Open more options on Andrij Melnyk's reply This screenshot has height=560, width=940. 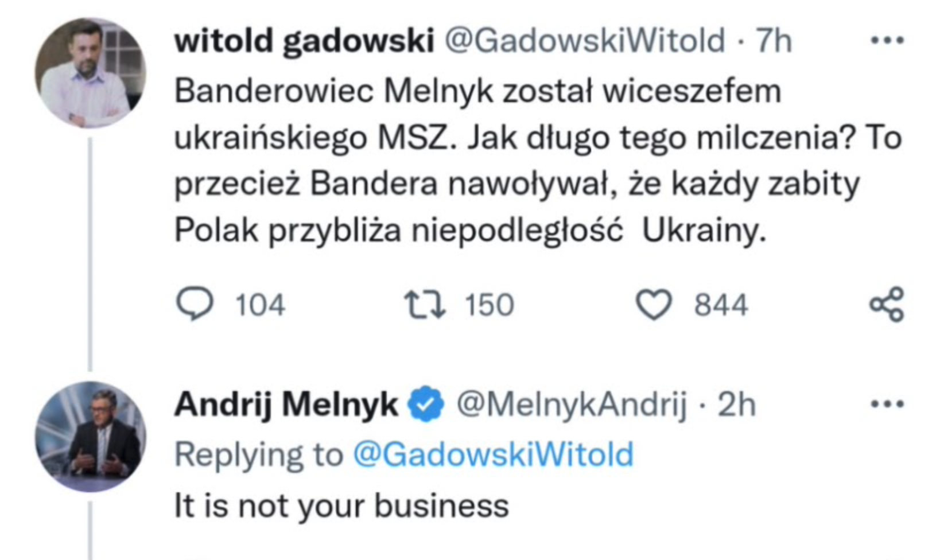[x=887, y=405]
